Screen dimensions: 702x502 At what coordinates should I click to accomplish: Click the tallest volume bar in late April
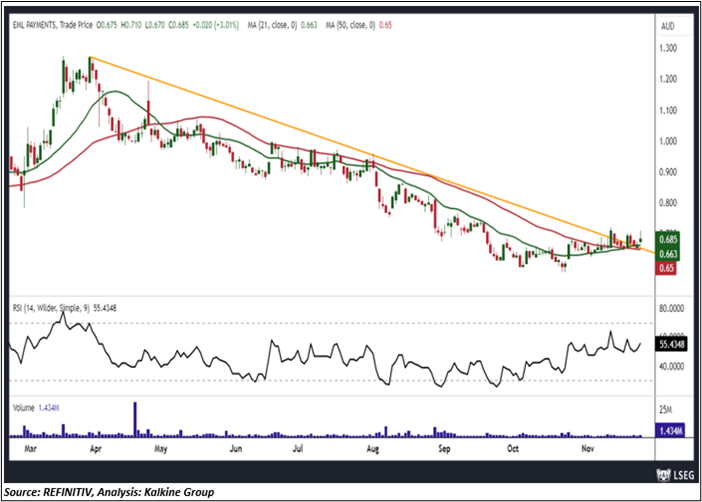tap(135, 419)
